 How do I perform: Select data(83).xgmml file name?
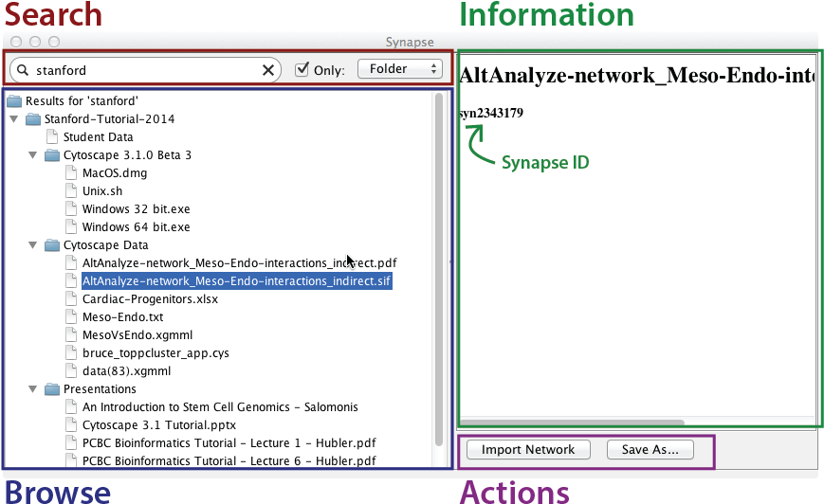pos(126,371)
